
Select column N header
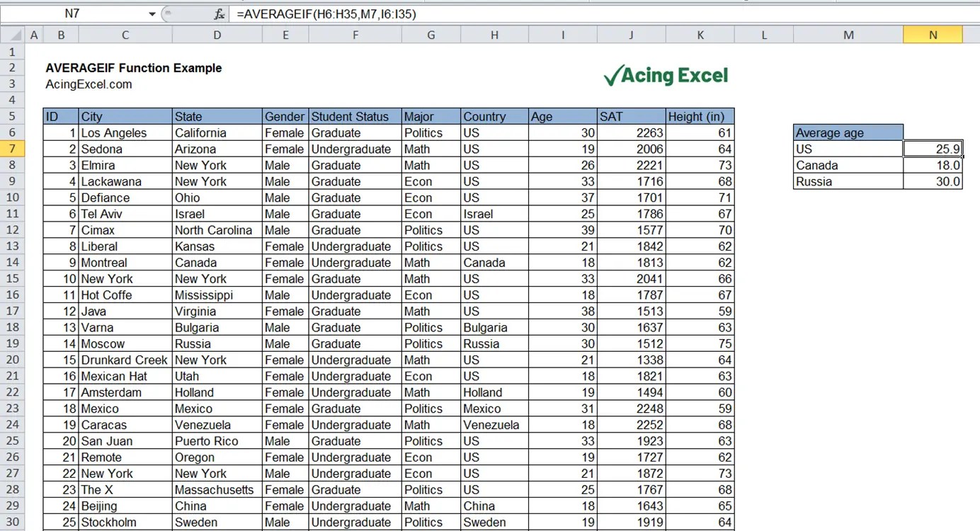tap(933, 33)
